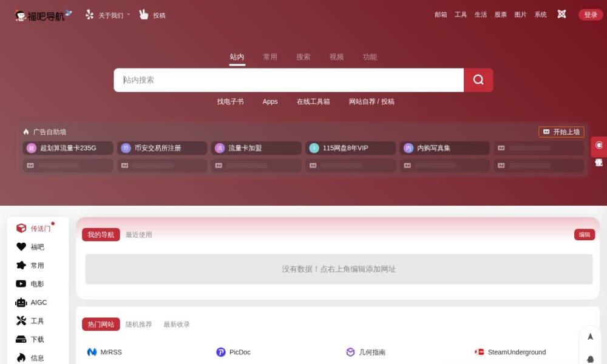Open the 随机推荐 tab
The height and width of the screenshot is (364, 607).
139,324
